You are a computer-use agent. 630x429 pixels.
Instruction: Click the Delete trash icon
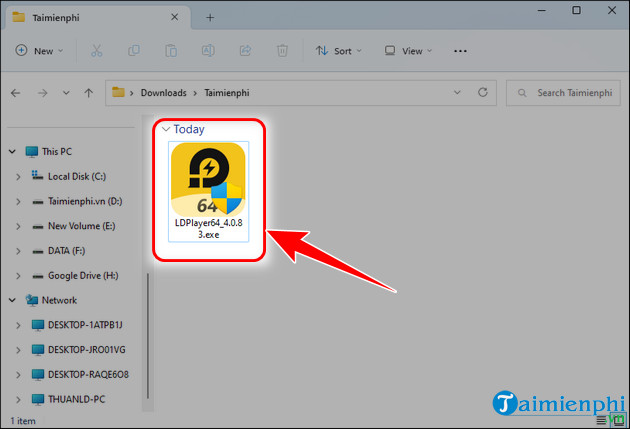coord(282,50)
